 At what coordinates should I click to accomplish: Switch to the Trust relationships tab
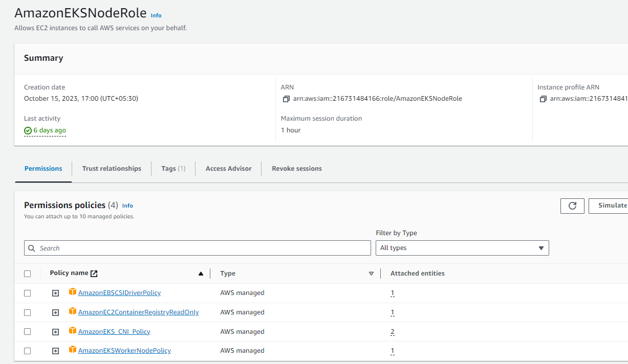pos(112,168)
